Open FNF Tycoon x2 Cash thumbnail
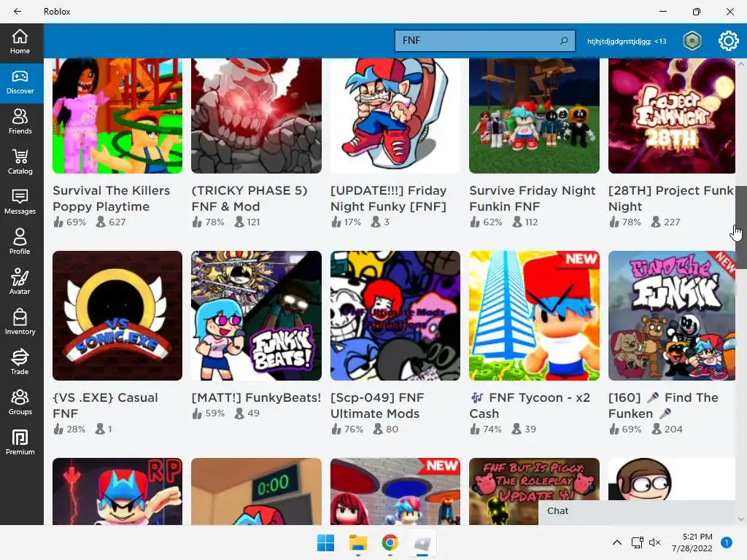 point(534,316)
